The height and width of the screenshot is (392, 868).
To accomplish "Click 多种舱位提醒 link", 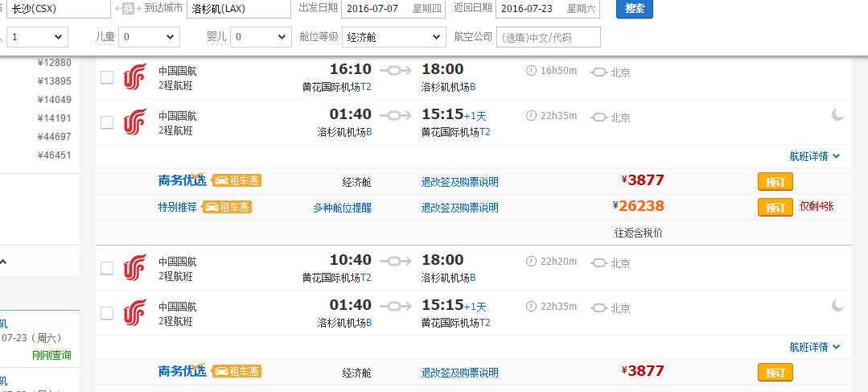I will pyautogui.click(x=342, y=208).
